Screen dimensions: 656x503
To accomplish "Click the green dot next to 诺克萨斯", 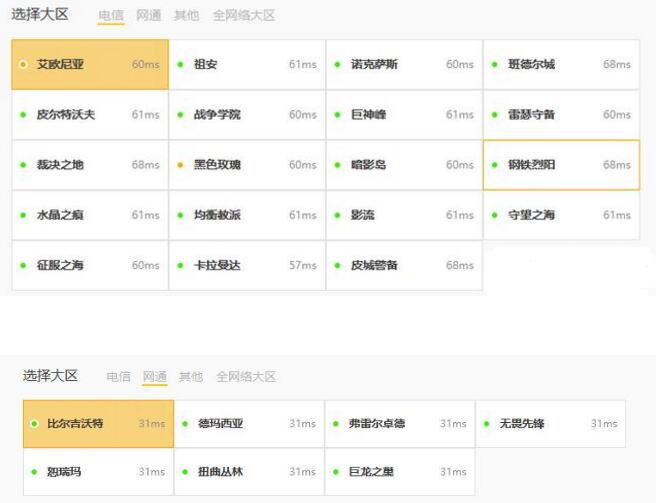I will 337,65.
